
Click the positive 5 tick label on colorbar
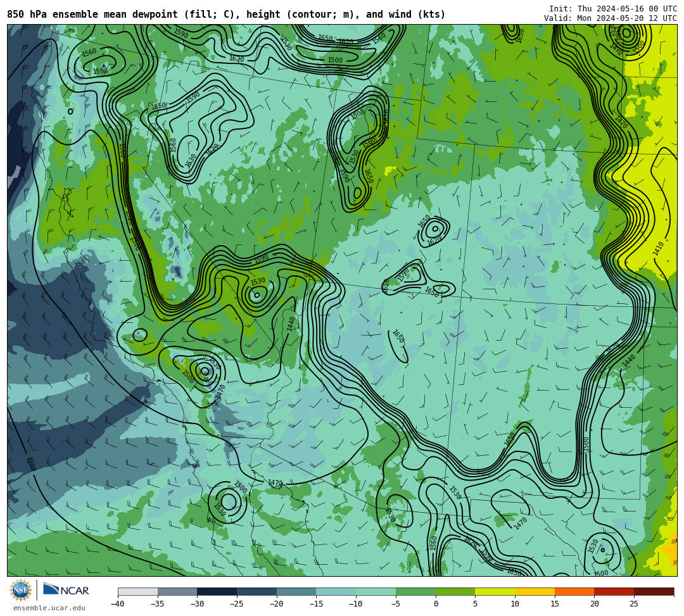(476, 604)
